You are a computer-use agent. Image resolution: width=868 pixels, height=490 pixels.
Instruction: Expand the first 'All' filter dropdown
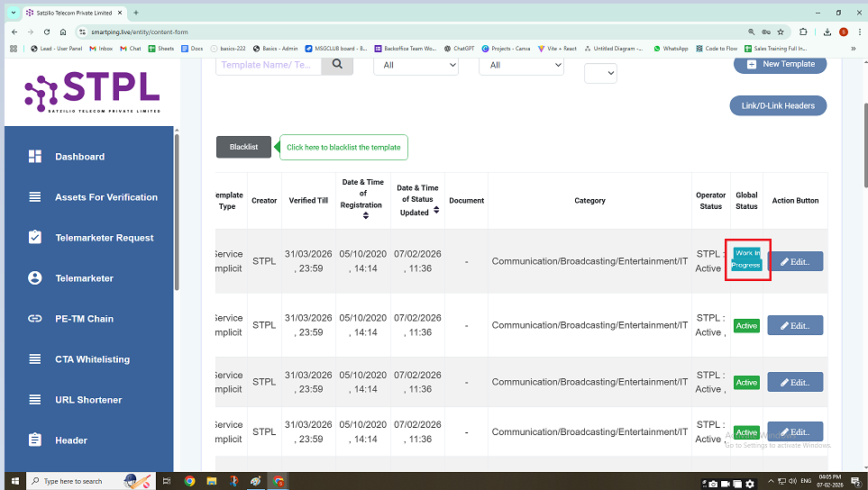click(x=416, y=65)
